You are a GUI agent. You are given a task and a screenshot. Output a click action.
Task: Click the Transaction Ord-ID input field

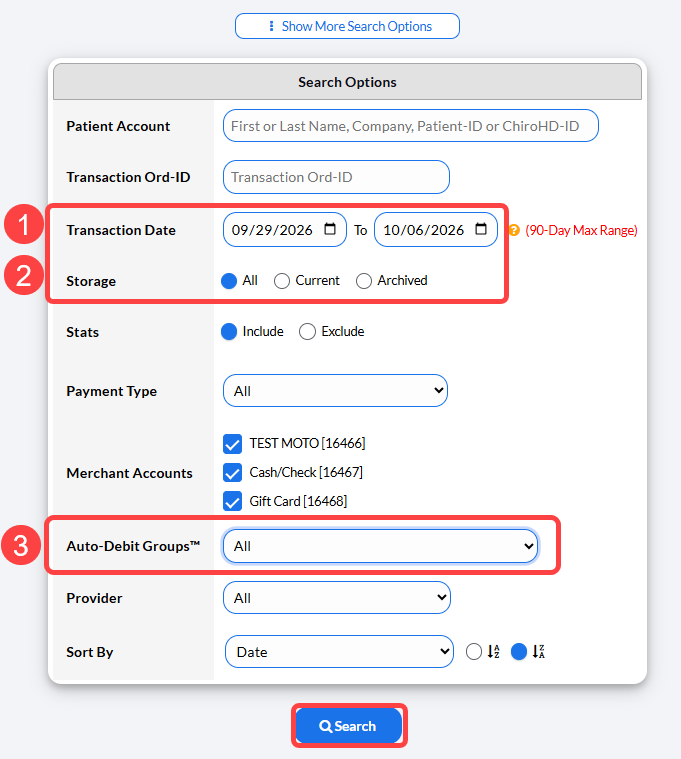coord(336,177)
